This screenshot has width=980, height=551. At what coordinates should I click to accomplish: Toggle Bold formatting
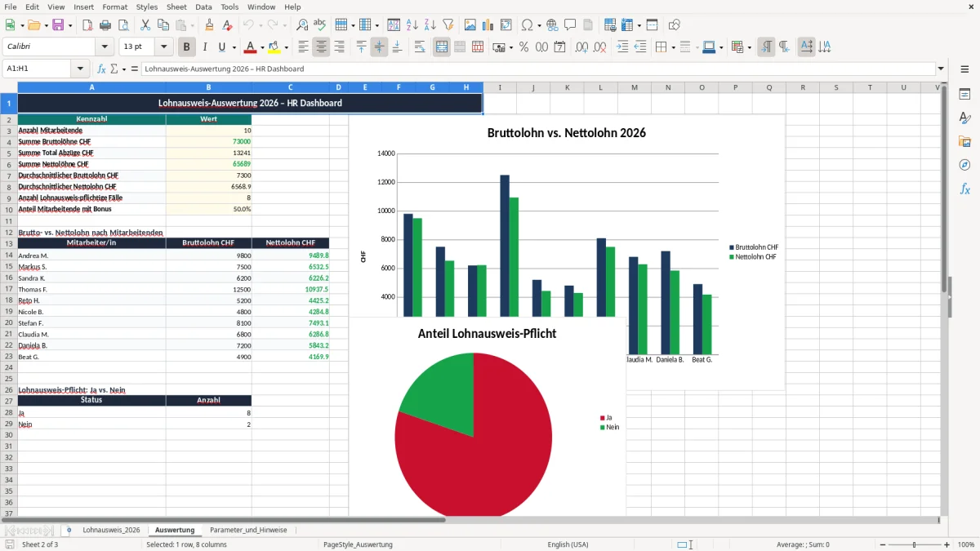pyautogui.click(x=187, y=47)
